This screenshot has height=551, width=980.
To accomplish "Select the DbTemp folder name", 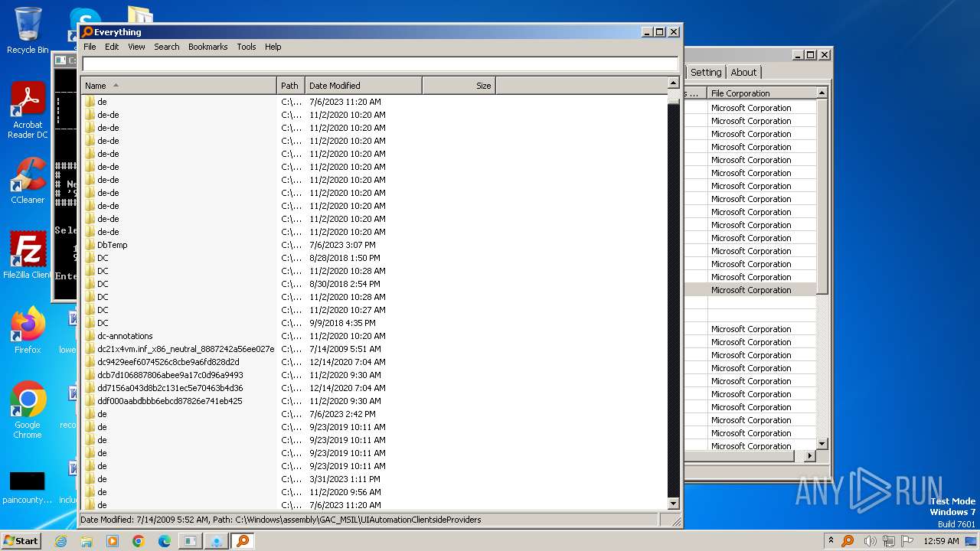I will coord(112,245).
